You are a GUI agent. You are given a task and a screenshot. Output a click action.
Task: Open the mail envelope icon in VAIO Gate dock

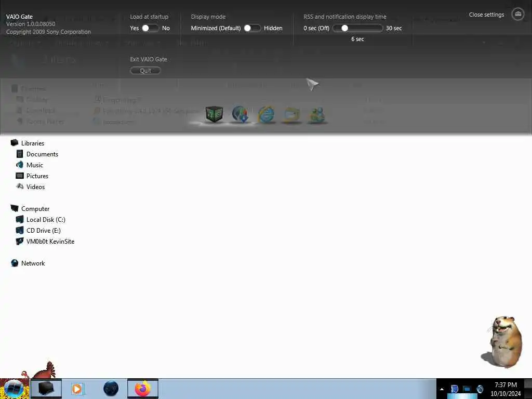(x=291, y=115)
